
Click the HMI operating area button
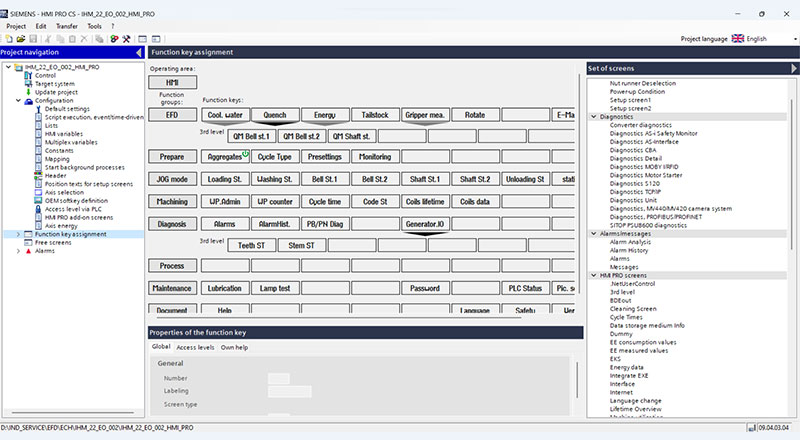pos(172,82)
